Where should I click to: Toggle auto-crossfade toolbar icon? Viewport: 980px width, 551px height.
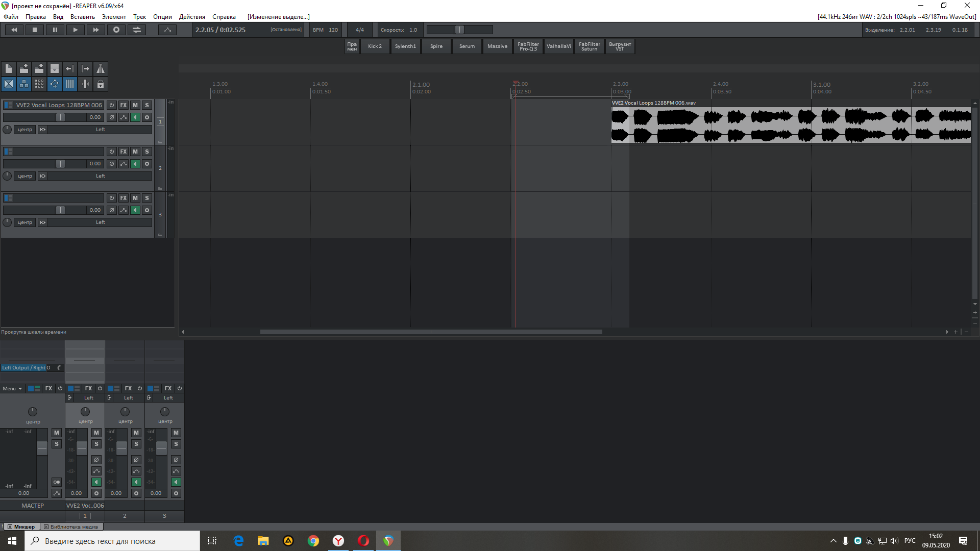9,84
